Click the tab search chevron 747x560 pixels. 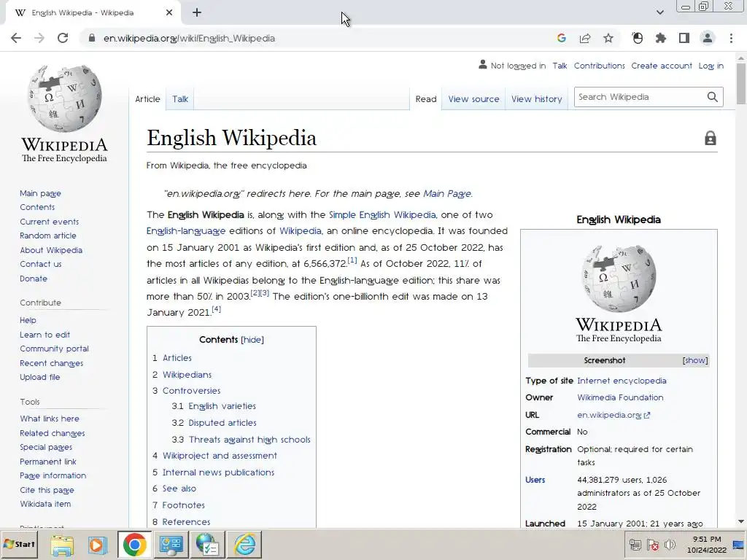[659, 12]
